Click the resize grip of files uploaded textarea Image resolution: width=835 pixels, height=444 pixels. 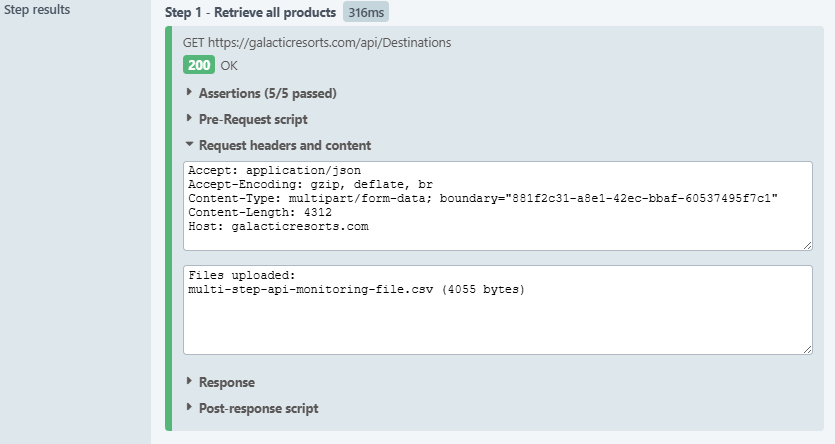click(806, 347)
